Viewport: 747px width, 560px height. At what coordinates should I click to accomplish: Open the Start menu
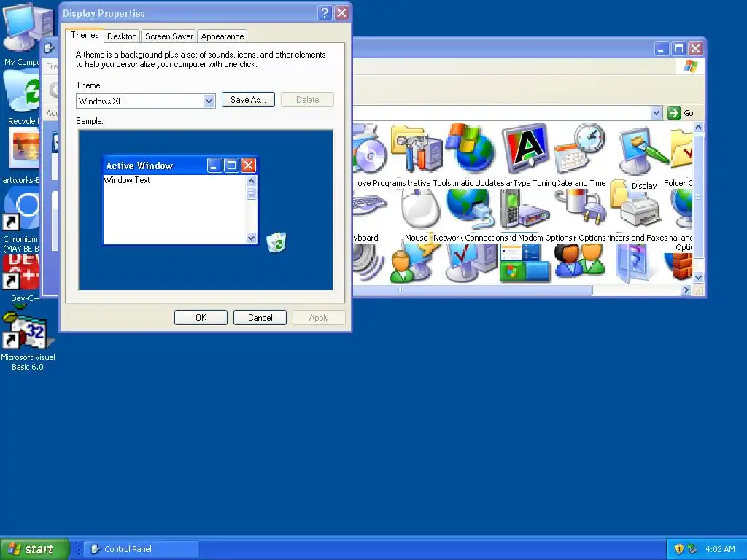[34, 549]
